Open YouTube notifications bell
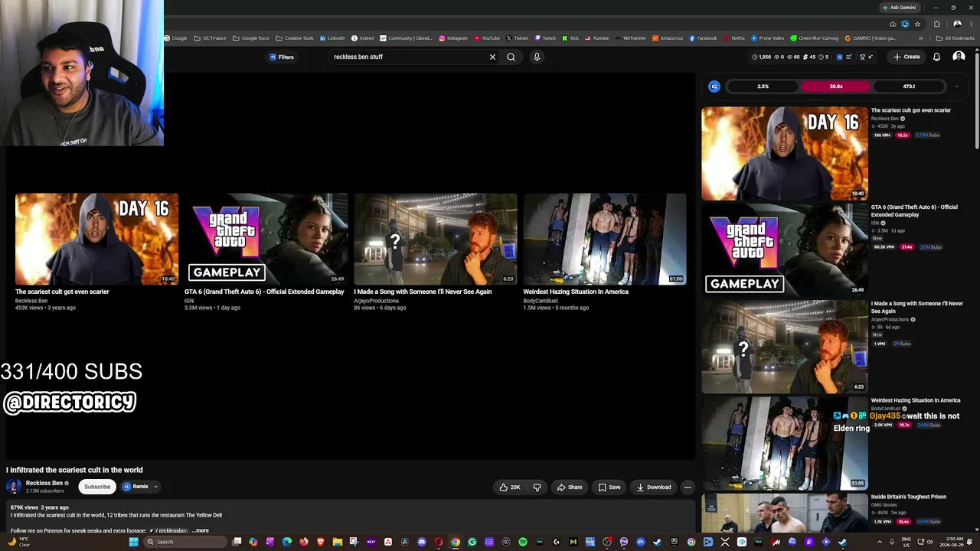This screenshot has height=551, width=980. tap(936, 57)
